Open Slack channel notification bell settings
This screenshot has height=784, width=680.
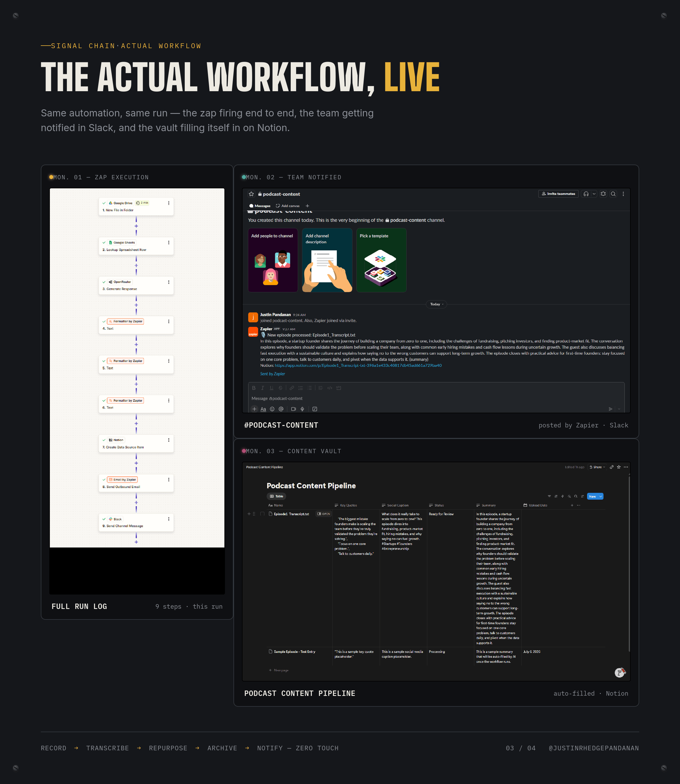pyautogui.click(x=603, y=194)
